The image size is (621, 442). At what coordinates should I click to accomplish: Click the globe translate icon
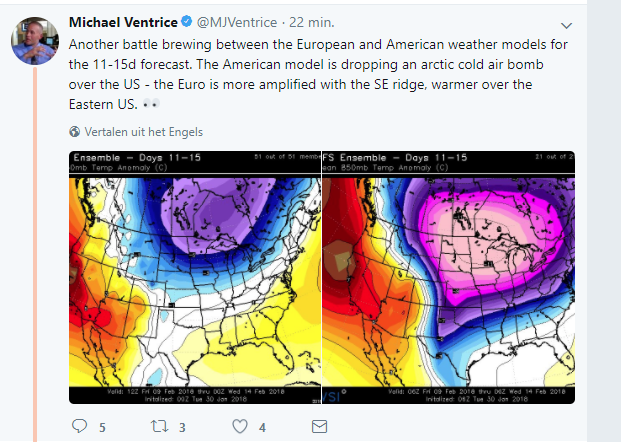coord(74,131)
